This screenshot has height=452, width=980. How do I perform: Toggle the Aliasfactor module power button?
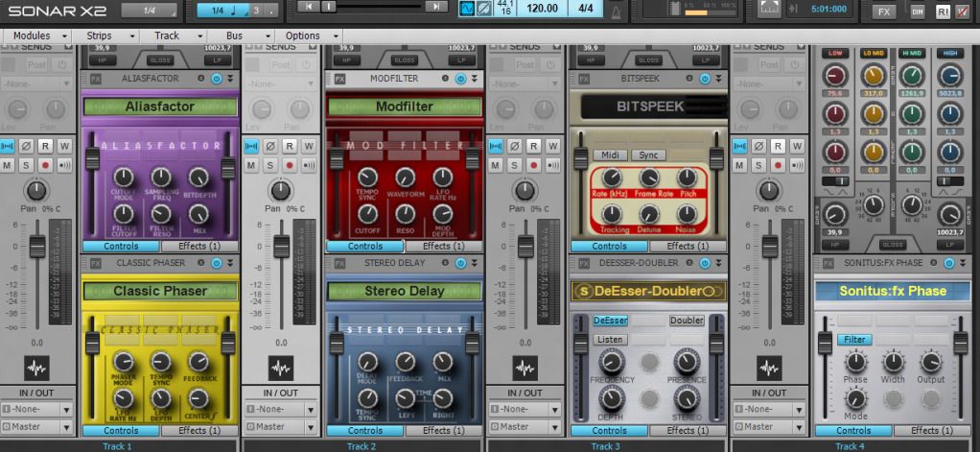[x=218, y=79]
